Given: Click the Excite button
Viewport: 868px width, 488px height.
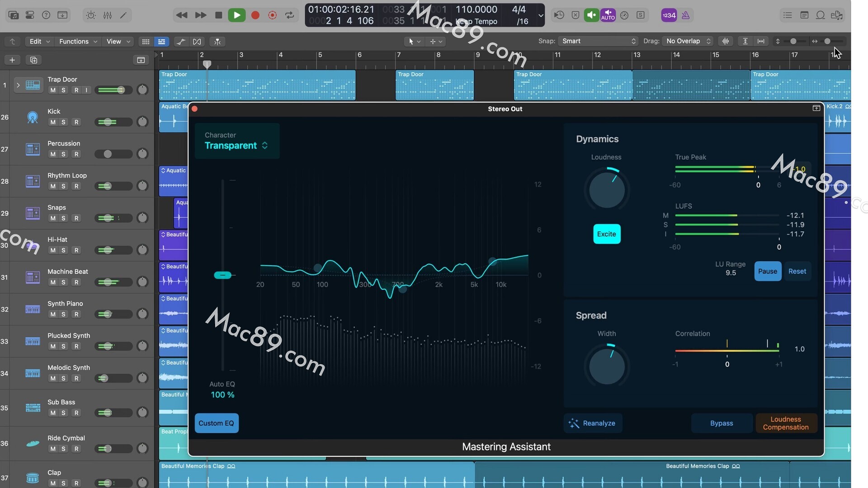Looking at the screenshot, I should point(606,234).
